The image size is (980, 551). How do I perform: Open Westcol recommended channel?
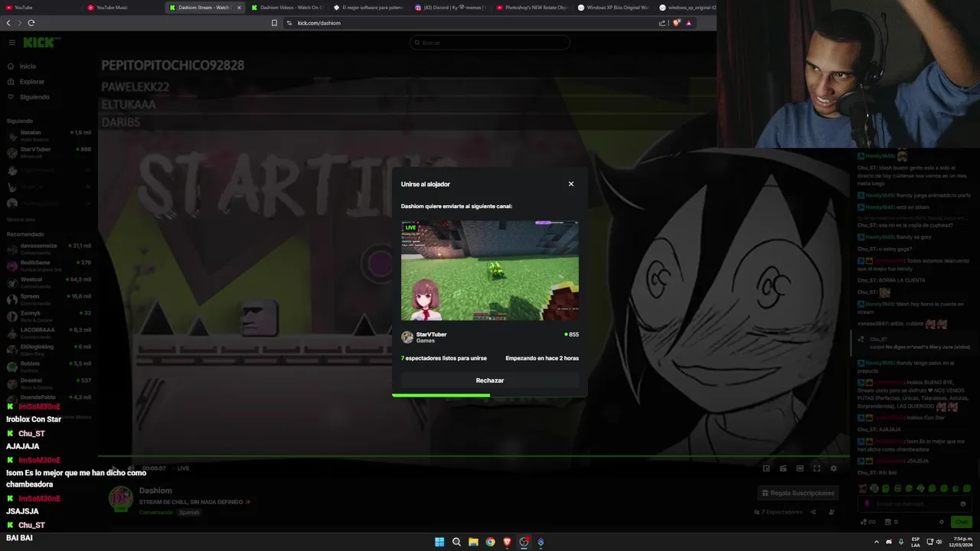(48, 282)
